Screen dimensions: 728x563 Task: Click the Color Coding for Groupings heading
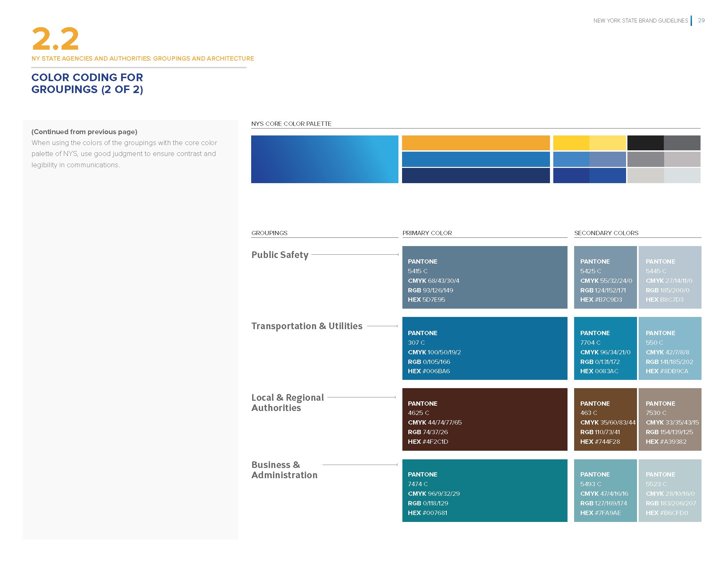pos(87,83)
